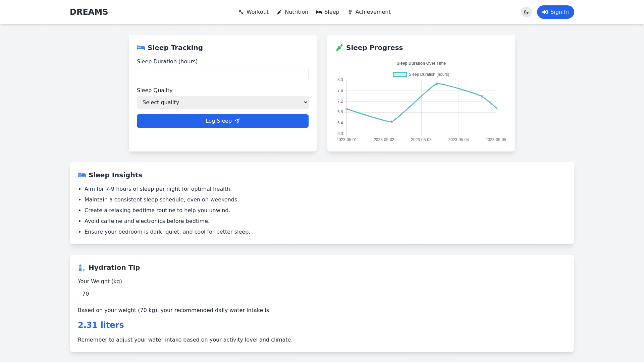The width and height of the screenshot is (644, 362).
Task: Open the Select quality dropdown
Action: (x=223, y=103)
